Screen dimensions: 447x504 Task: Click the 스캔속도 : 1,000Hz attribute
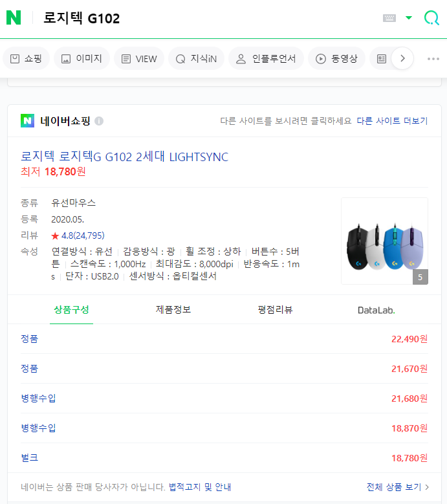108,264
